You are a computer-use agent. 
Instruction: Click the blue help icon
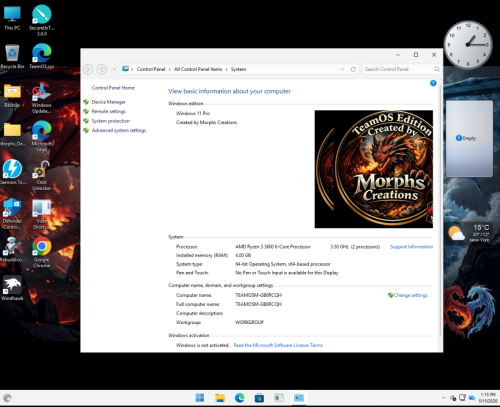[433, 83]
